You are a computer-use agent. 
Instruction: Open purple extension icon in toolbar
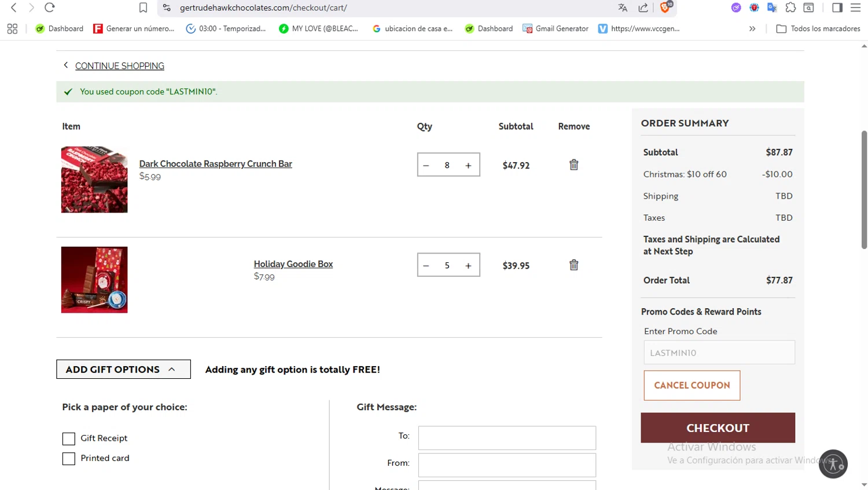(x=736, y=8)
